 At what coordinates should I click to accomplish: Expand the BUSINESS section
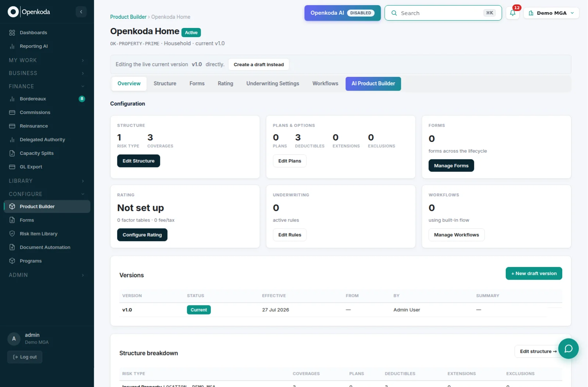pos(47,73)
